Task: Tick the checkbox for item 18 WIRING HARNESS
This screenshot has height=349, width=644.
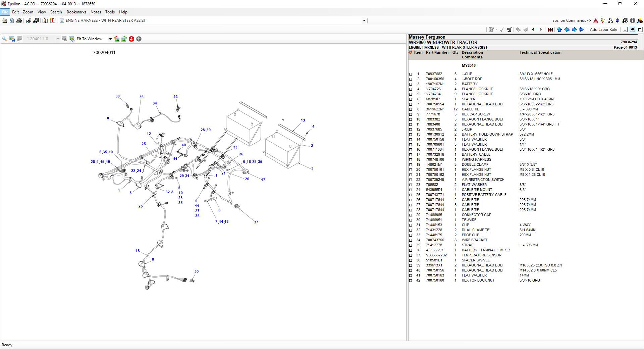Action: coord(411,160)
